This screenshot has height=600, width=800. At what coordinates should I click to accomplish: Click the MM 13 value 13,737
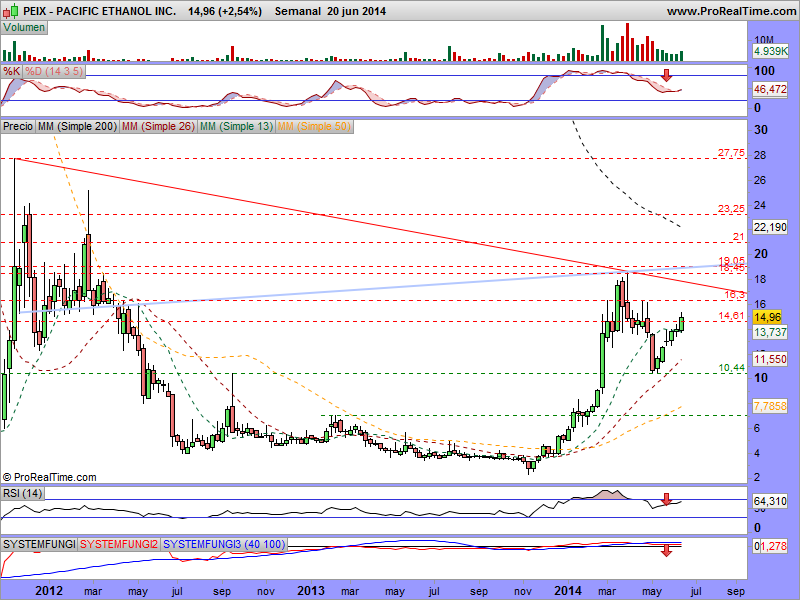click(770, 332)
